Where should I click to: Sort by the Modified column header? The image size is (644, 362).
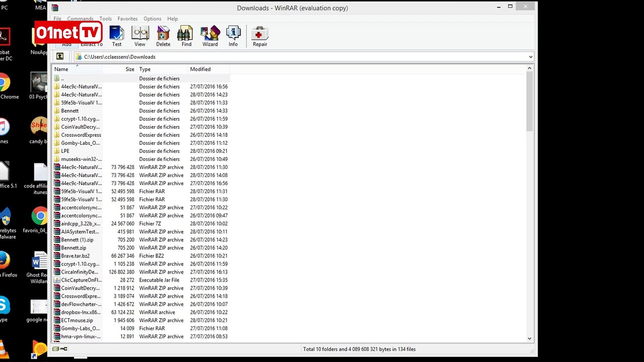click(x=208, y=69)
